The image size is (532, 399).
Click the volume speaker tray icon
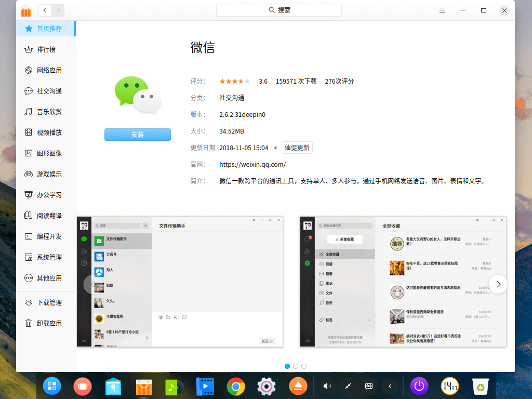(327, 386)
